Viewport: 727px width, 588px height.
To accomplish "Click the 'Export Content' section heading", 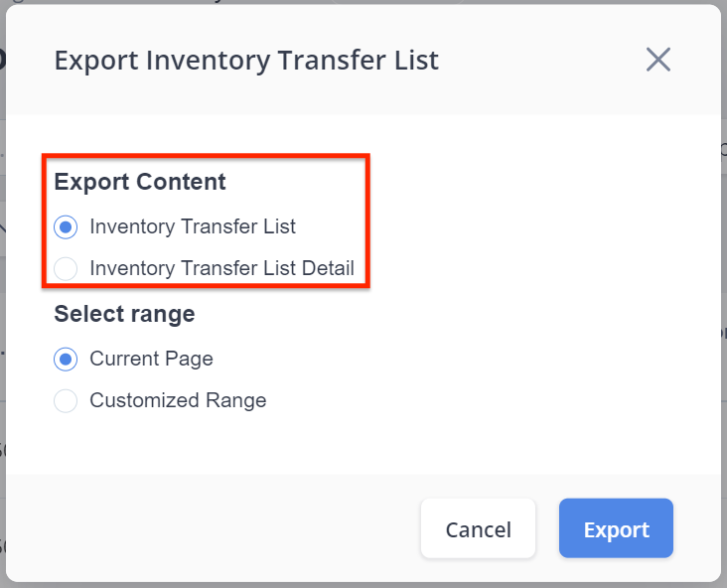I will 140,182.
